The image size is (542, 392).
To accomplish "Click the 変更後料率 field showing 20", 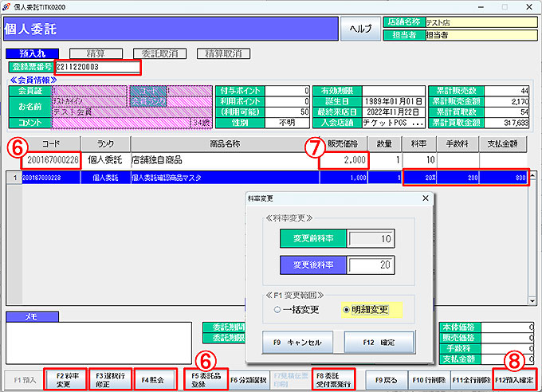I will pyautogui.click(x=371, y=265).
